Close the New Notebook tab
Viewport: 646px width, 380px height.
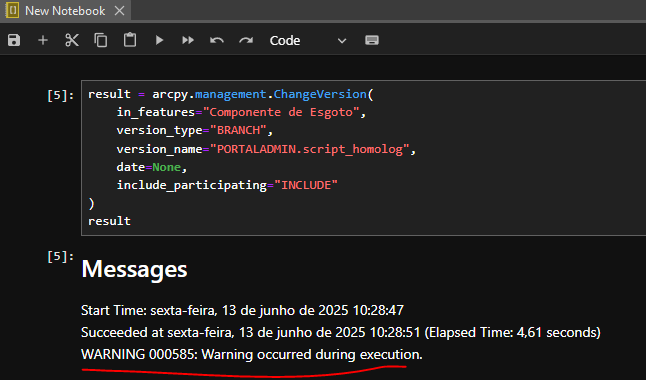119,11
